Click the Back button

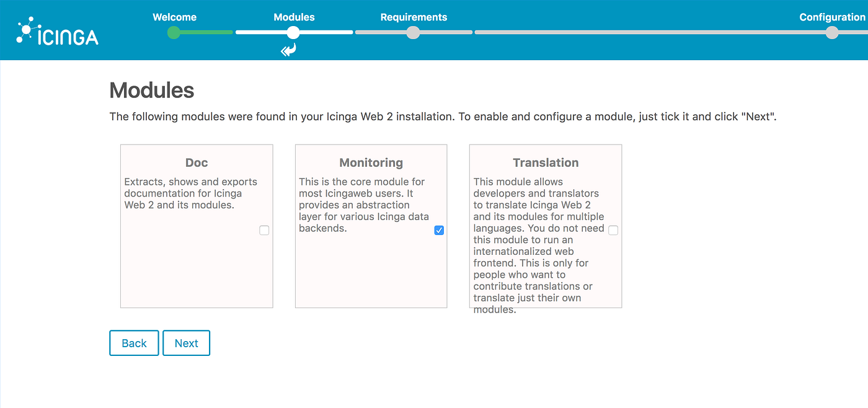click(x=134, y=343)
